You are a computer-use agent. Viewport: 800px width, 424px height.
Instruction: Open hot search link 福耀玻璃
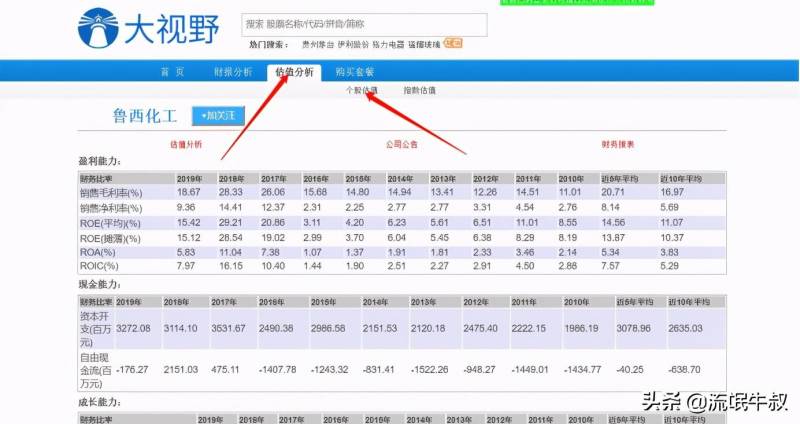coord(424,45)
